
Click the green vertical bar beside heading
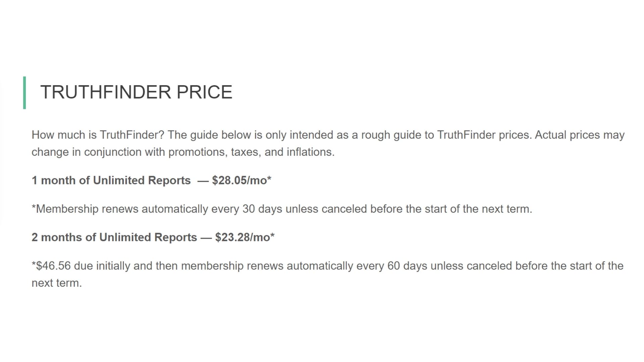[24, 93]
